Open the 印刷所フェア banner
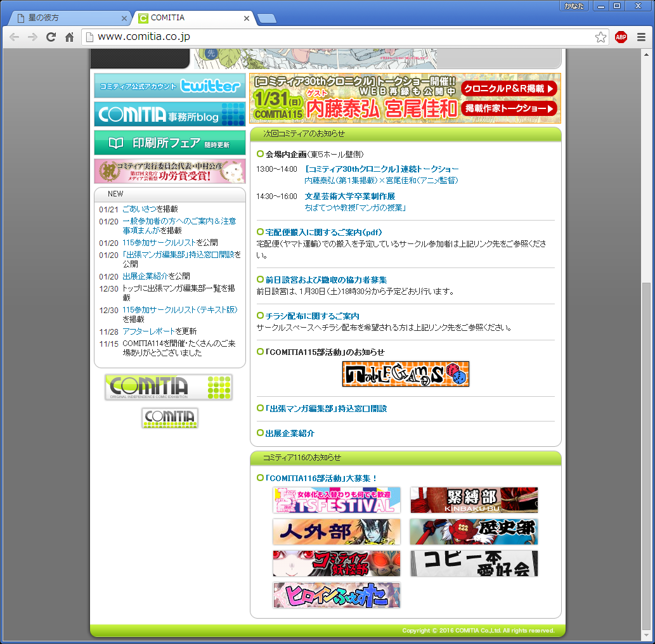 169,143
